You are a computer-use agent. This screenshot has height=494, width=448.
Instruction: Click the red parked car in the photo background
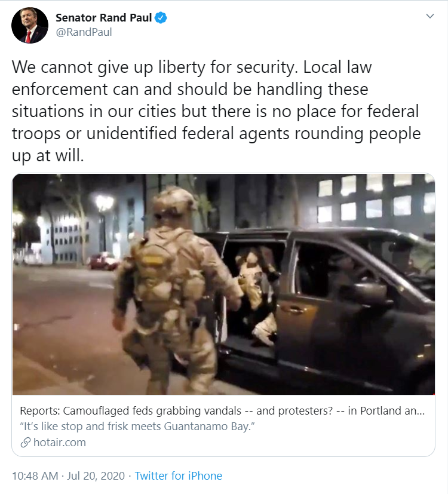[x=103, y=262]
